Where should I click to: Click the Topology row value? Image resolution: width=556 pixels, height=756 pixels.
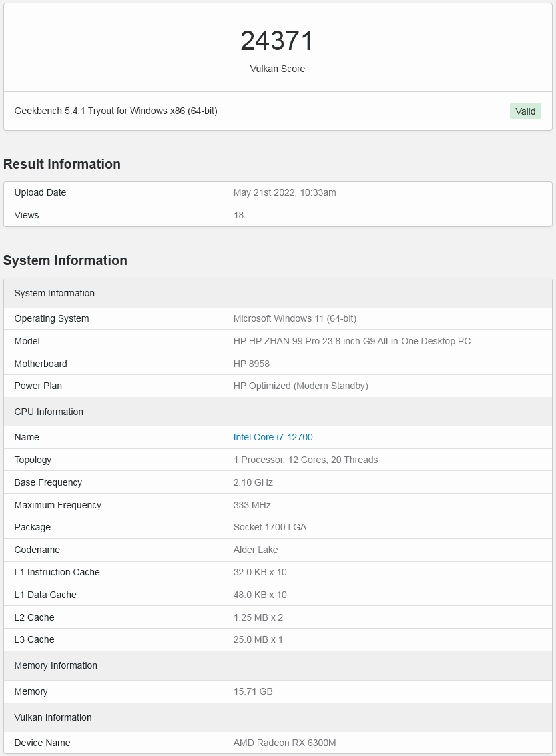(305, 460)
